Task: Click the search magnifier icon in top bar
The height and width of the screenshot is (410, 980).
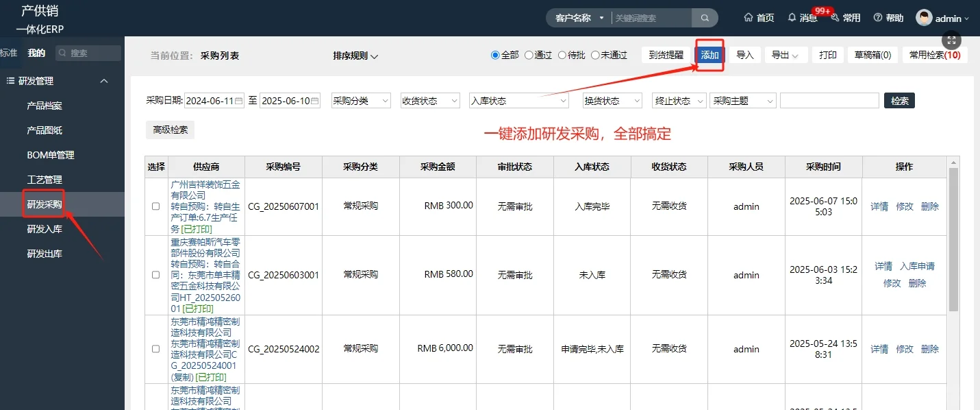Action: point(705,17)
